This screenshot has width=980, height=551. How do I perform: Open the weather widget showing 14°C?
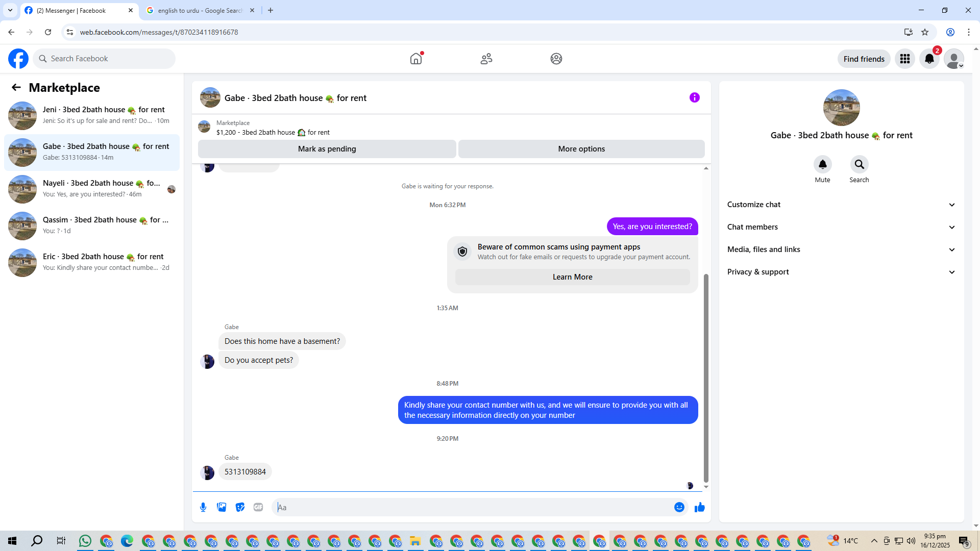tap(843, 541)
